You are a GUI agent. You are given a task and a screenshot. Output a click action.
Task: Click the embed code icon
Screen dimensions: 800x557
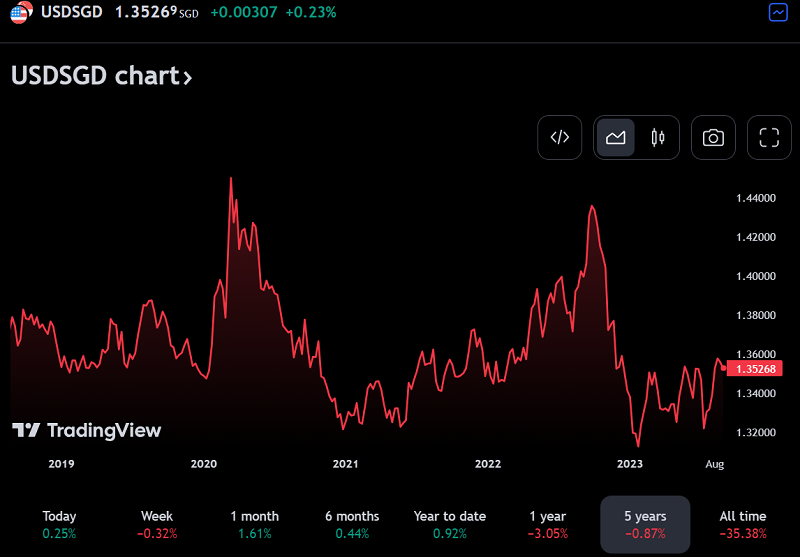click(x=560, y=138)
